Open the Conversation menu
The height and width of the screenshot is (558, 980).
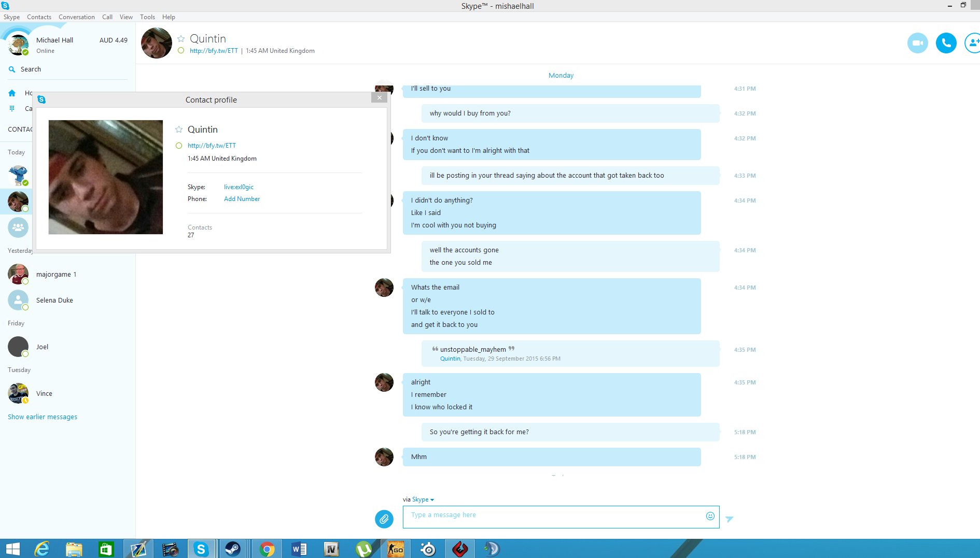(77, 17)
